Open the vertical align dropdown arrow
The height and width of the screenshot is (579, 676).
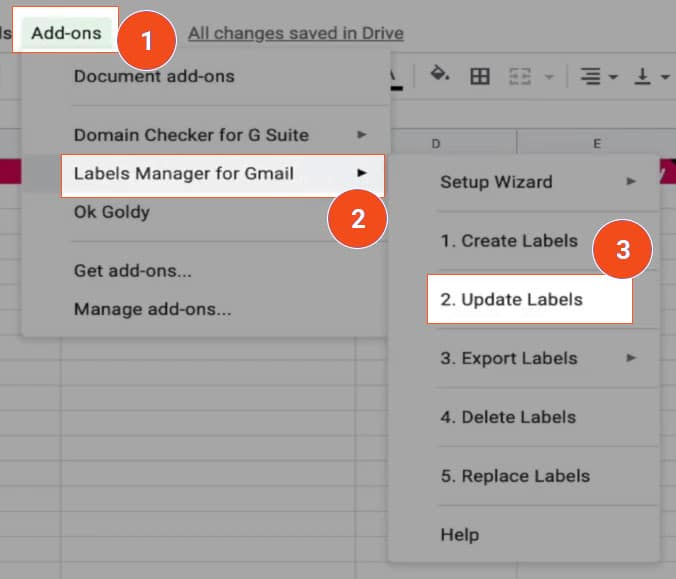(665, 77)
